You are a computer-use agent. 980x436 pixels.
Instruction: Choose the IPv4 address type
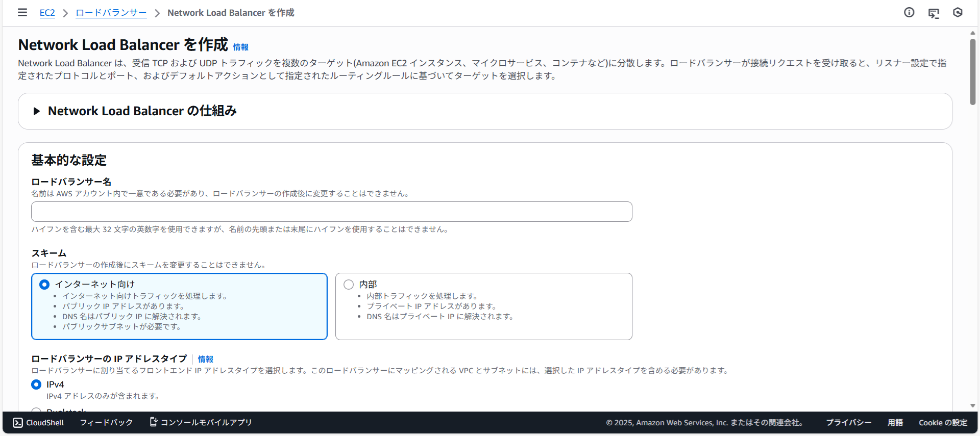(x=36, y=384)
